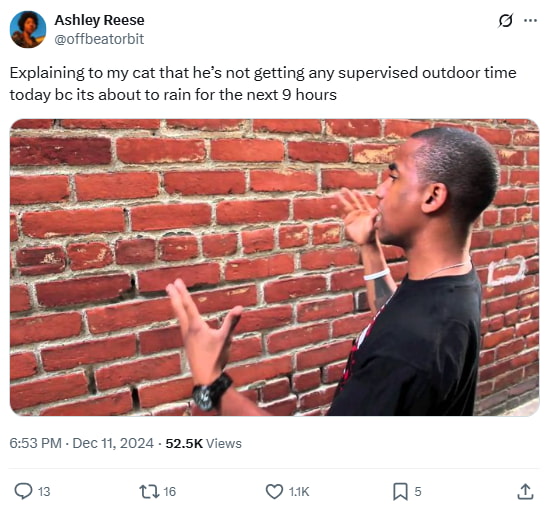548x508 pixels.
Task: Click the tweet text about the cat
Action: [263, 84]
